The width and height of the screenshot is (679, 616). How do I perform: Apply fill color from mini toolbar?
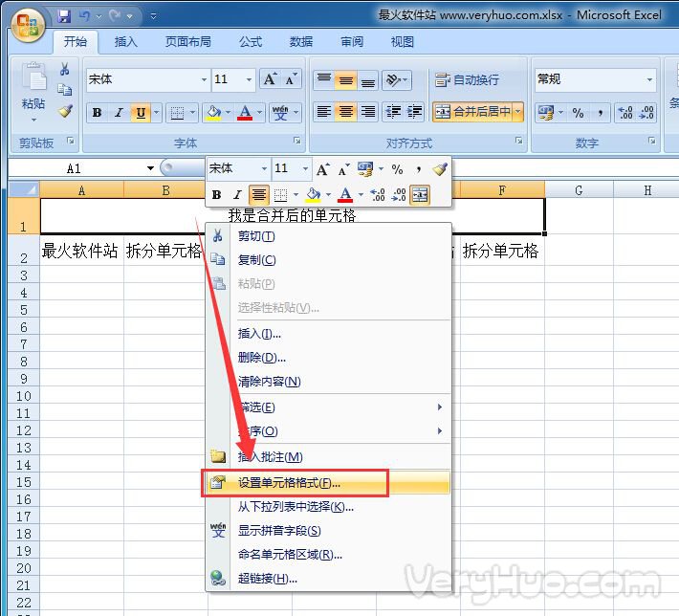click(313, 194)
